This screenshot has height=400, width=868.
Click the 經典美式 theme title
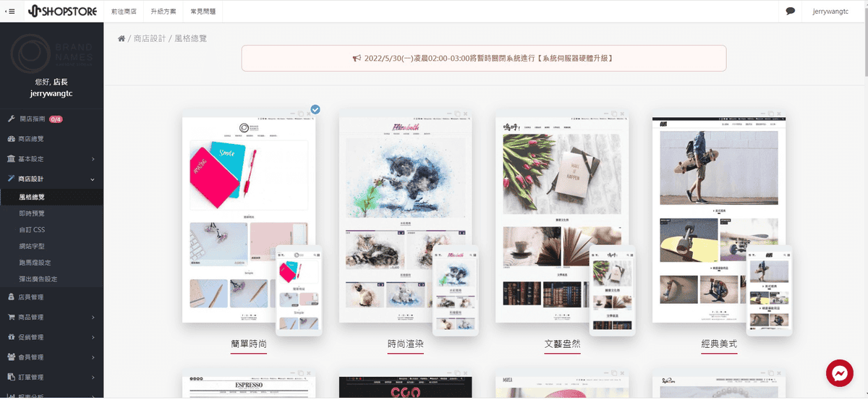(719, 345)
